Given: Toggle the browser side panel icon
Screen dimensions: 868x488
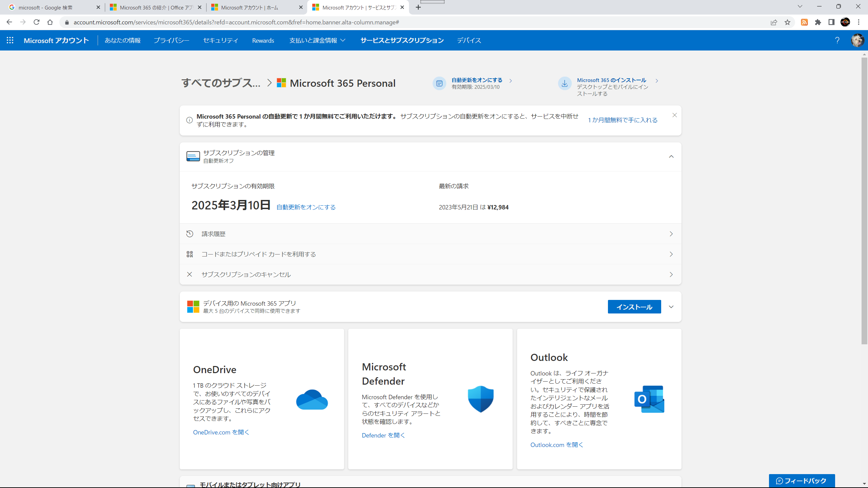Looking at the screenshot, I should [x=831, y=22].
